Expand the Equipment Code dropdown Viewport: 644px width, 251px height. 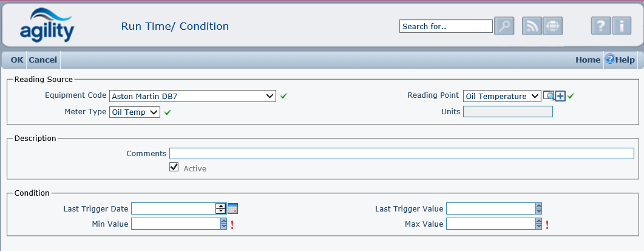click(270, 96)
